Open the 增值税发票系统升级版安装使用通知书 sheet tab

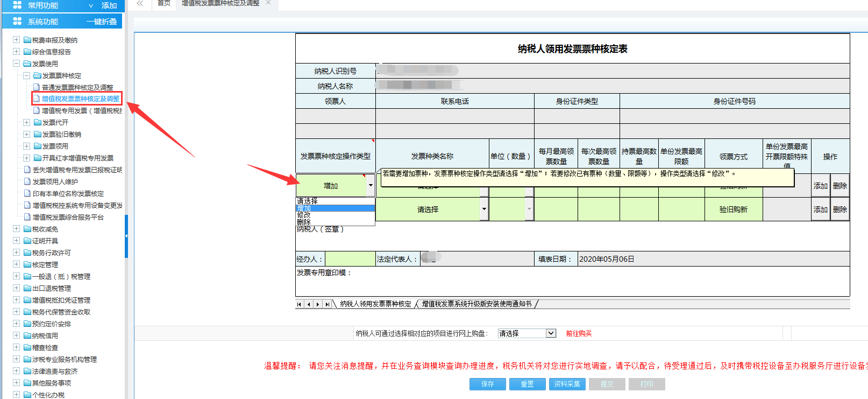pos(476,304)
